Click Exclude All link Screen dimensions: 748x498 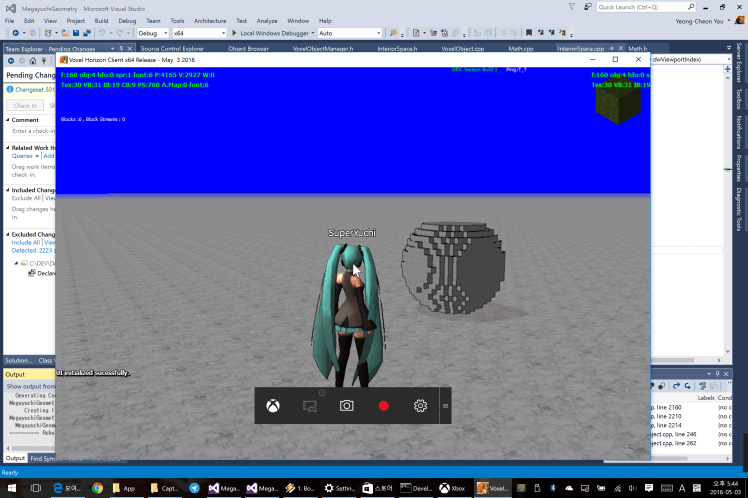coord(26,198)
